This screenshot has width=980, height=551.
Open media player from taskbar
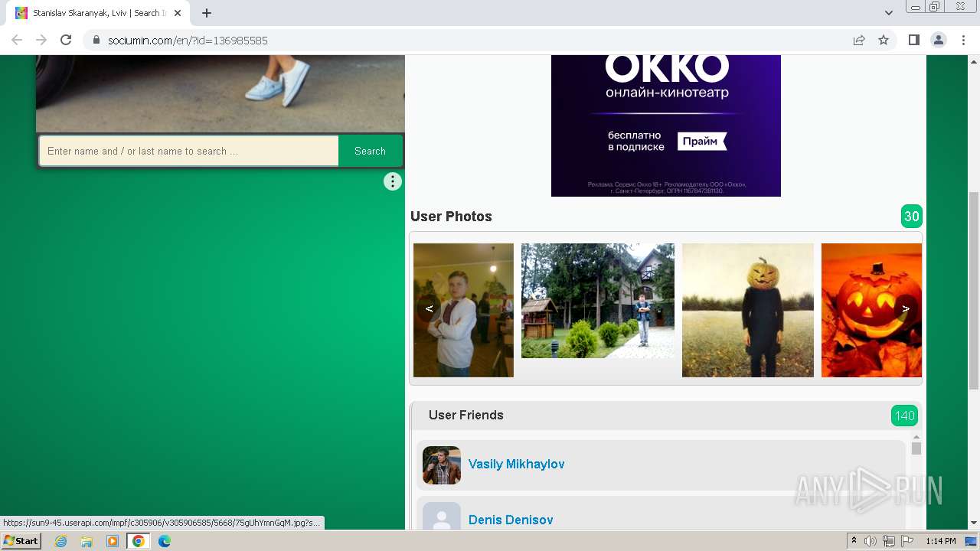point(113,541)
